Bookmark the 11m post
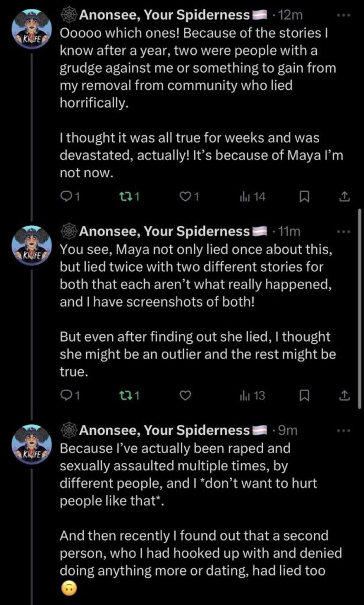 pyautogui.click(x=304, y=396)
